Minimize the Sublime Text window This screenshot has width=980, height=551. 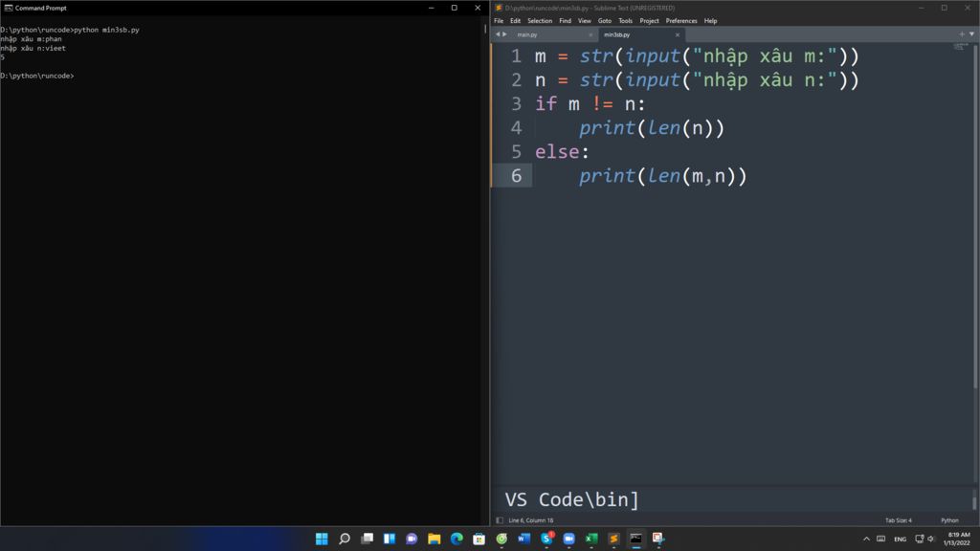tap(922, 8)
